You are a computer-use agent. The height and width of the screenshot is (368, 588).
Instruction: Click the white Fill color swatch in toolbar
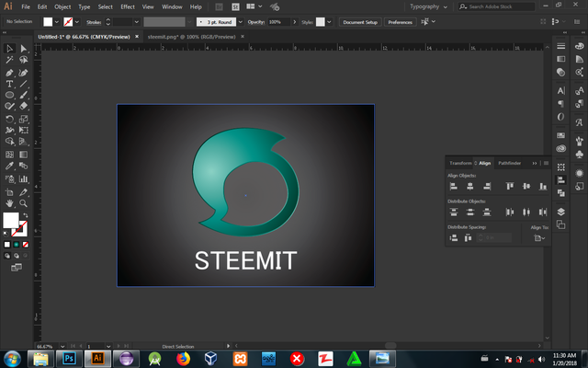(10, 221)
